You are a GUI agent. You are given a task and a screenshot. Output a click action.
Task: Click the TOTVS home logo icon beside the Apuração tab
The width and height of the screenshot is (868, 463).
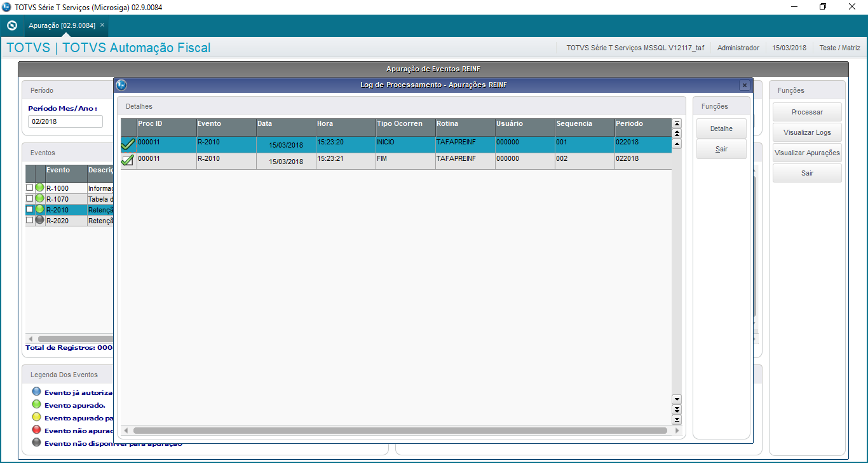point(11,25)
